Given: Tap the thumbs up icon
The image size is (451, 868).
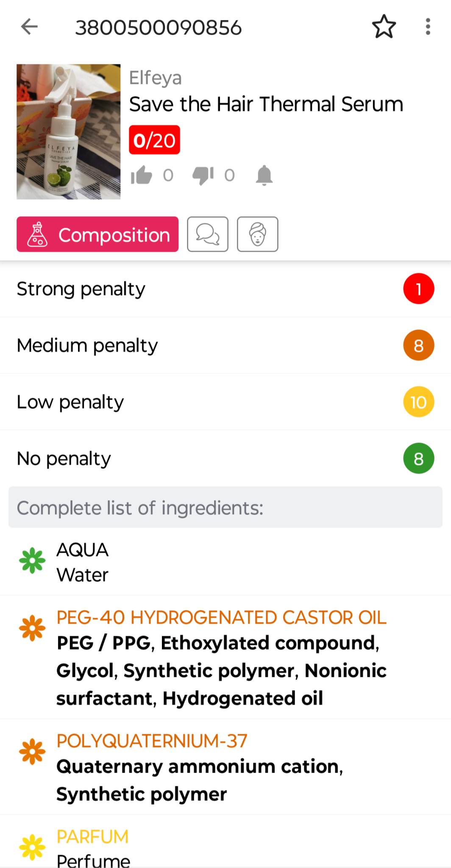Looking at the screenshot, I should pyautogui.click(x=141, y=175).
